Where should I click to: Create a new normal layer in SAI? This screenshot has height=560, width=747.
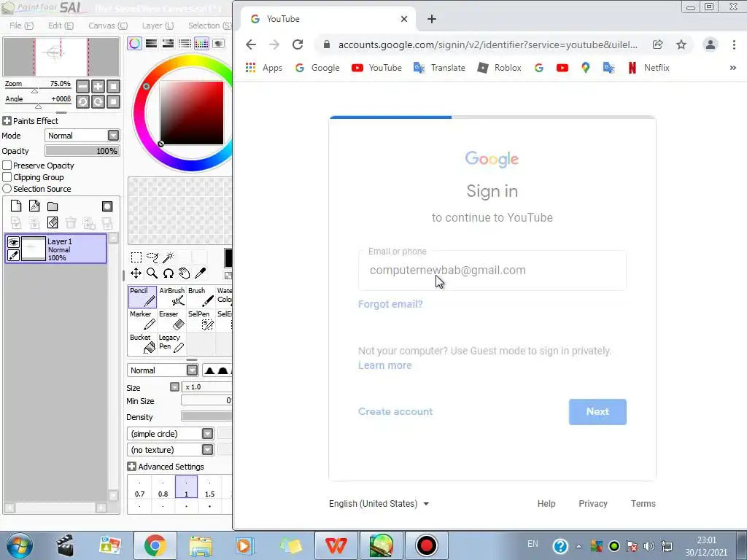coord(16,206)
